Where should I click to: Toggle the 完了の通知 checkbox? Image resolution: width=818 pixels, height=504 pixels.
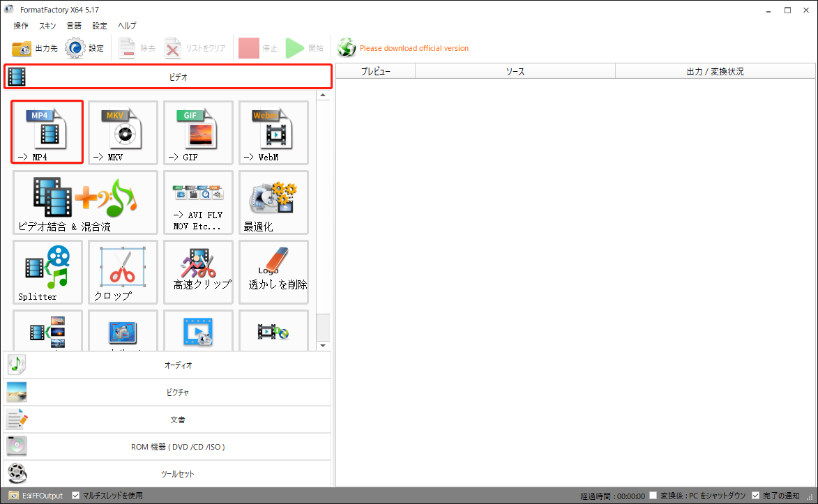(755, 496)
